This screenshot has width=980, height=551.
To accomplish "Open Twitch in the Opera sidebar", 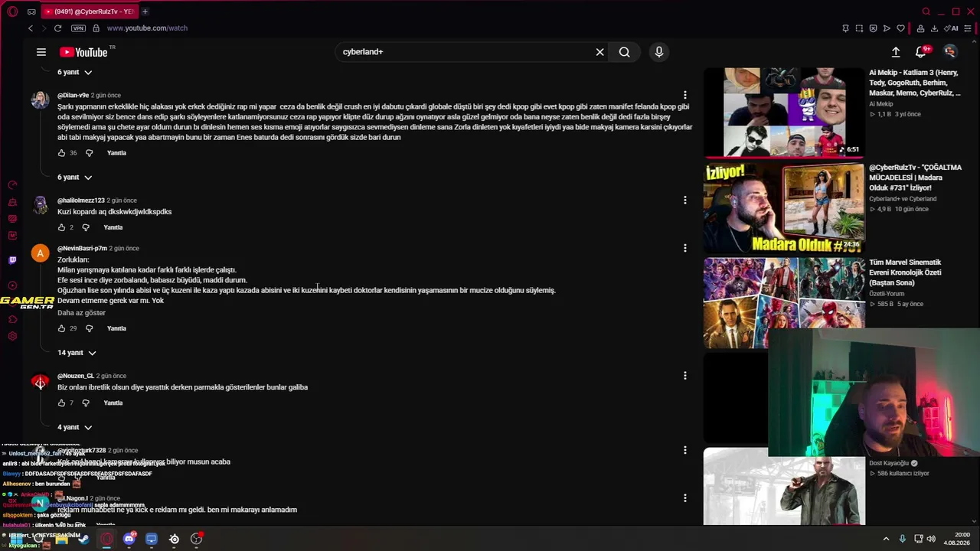I will [12, 260].
